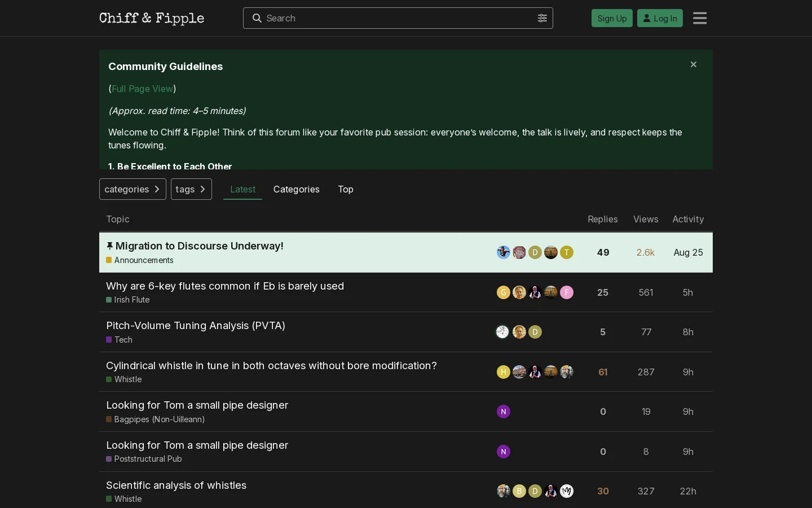
Task: Dismiss the Community Guidelines banner
Action: [694, 64]
